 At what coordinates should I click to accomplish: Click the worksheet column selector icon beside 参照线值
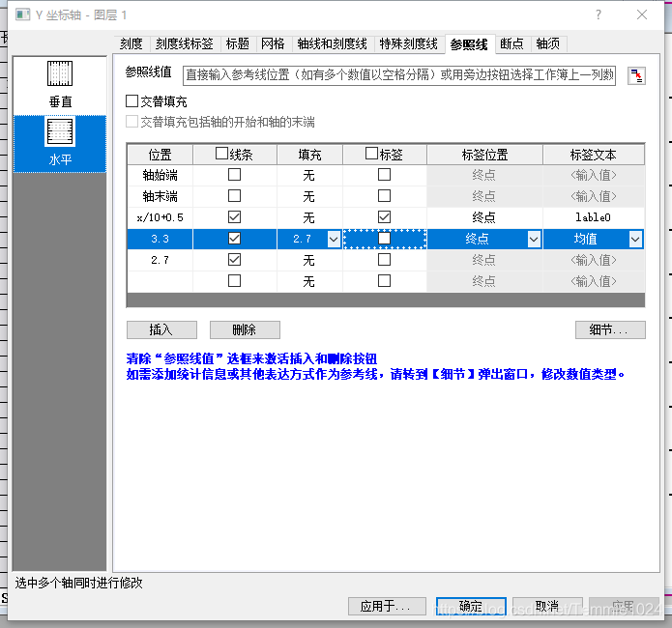click(636, 76)
